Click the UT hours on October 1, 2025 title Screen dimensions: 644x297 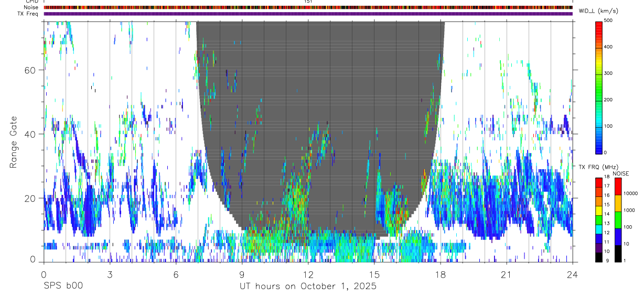pos(308,287)
